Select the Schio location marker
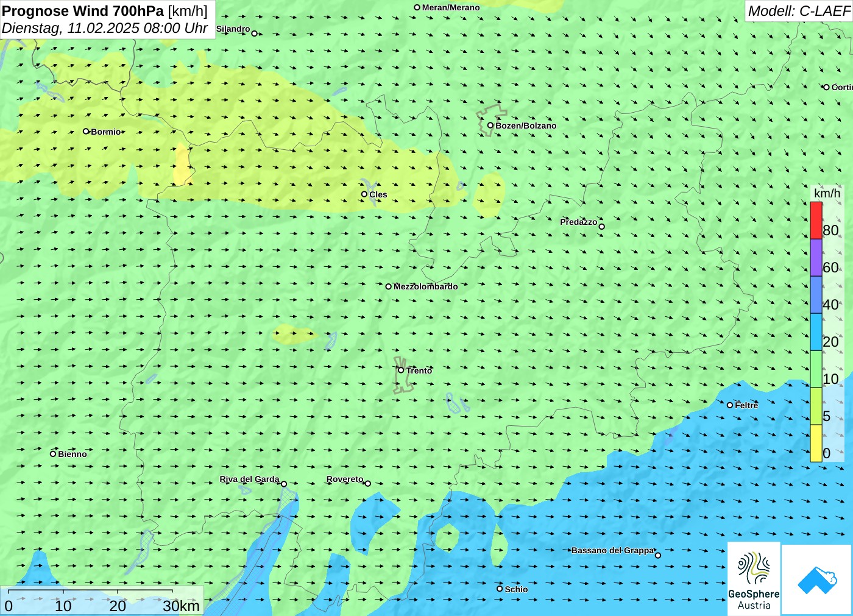Screen dimensions: 853x616 point(500,589)
